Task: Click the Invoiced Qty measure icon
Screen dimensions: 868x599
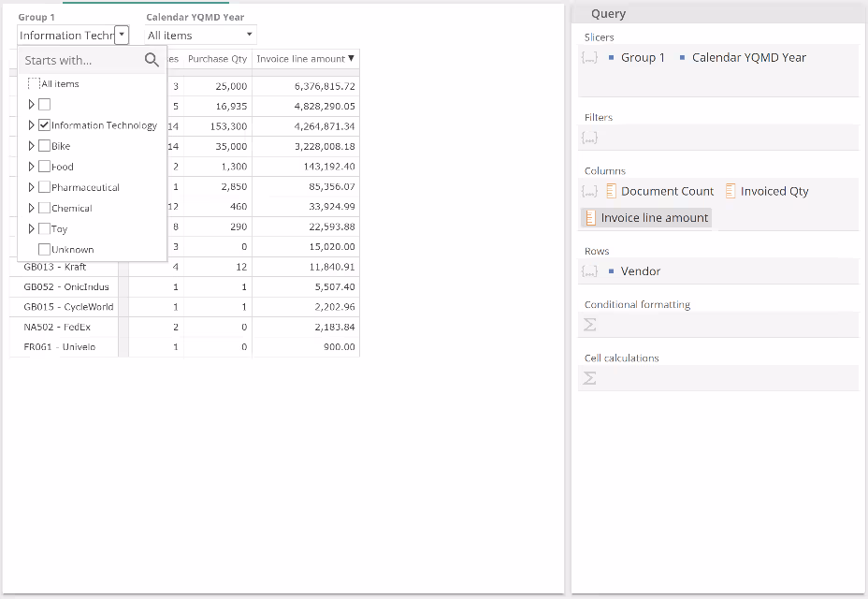Action: pyautogui.click(x=731, y=191)
